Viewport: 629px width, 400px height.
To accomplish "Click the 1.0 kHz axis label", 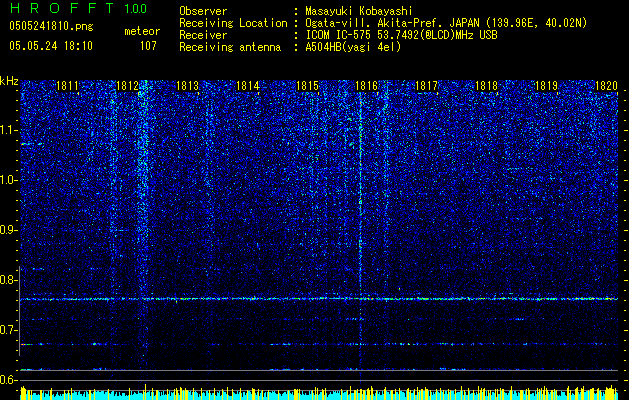I will click(8, 180).
